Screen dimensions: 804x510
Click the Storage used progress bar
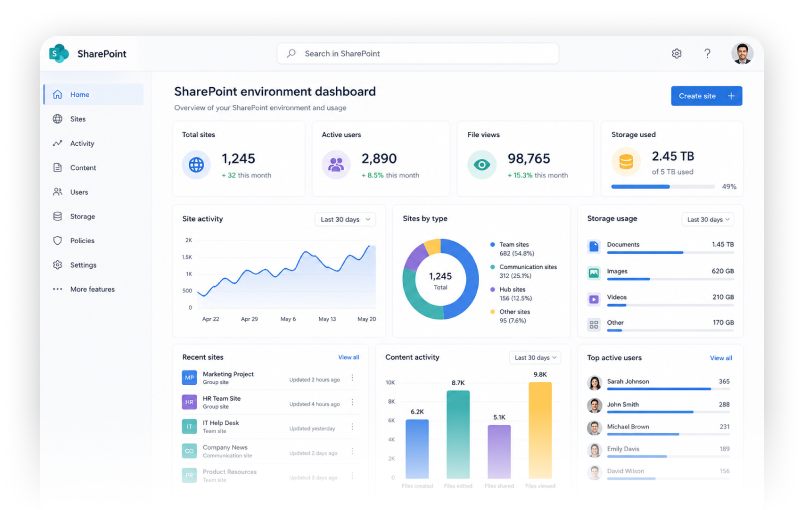point(662,187)
